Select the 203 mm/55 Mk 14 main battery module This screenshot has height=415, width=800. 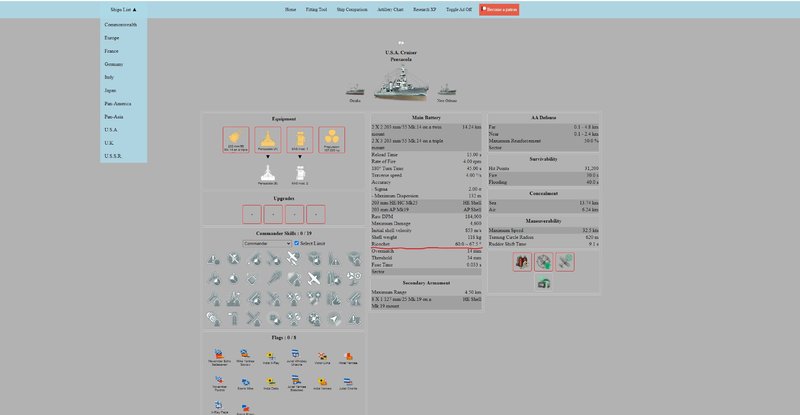(236, 140)
